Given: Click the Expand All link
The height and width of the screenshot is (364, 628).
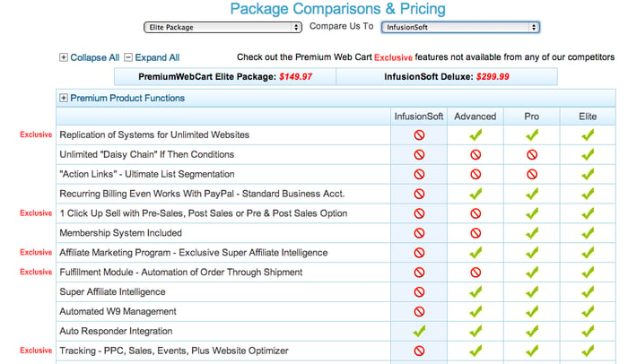Looking at the screenshot, I should [x=157, y=57].
